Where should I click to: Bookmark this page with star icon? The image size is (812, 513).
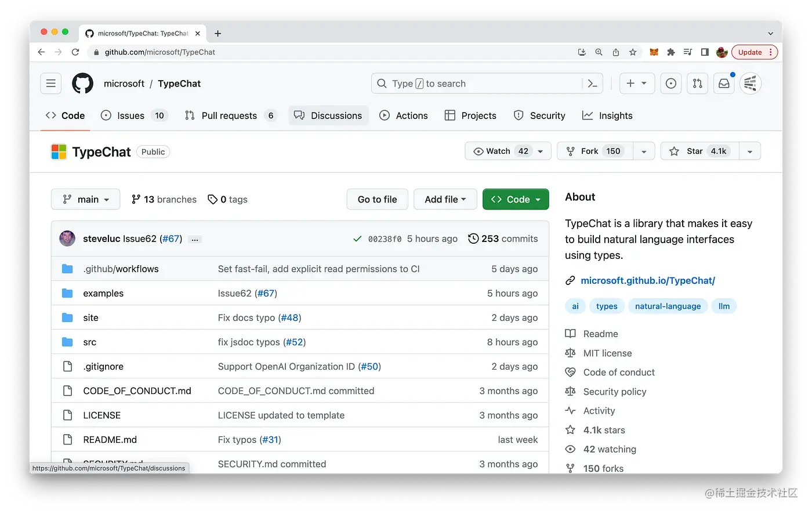(633, 52)
